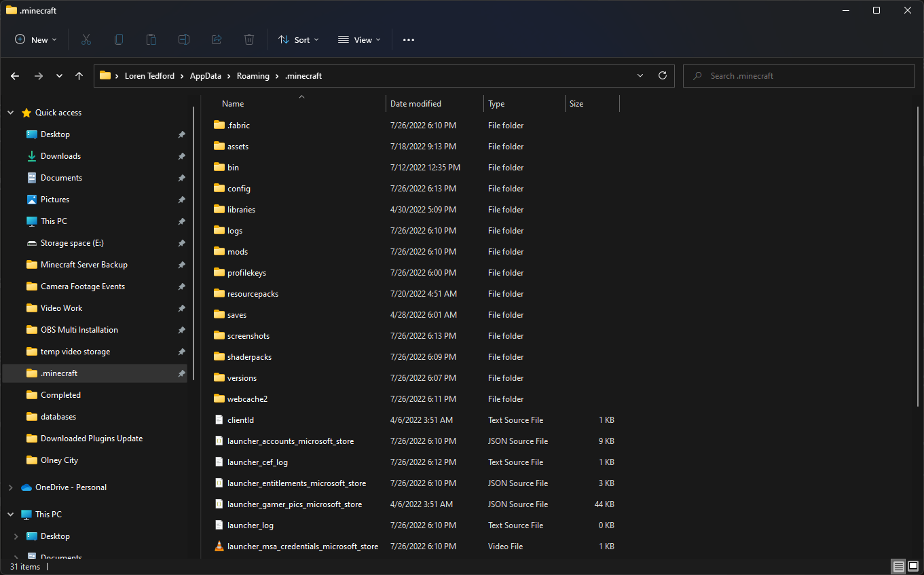Click the Rename icon in toolbar

click(x=184, y=40)
